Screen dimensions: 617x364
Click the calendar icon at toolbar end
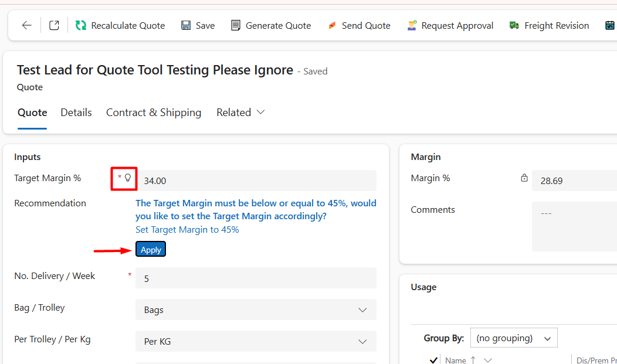pyautogui.click(x=609, y=26)
